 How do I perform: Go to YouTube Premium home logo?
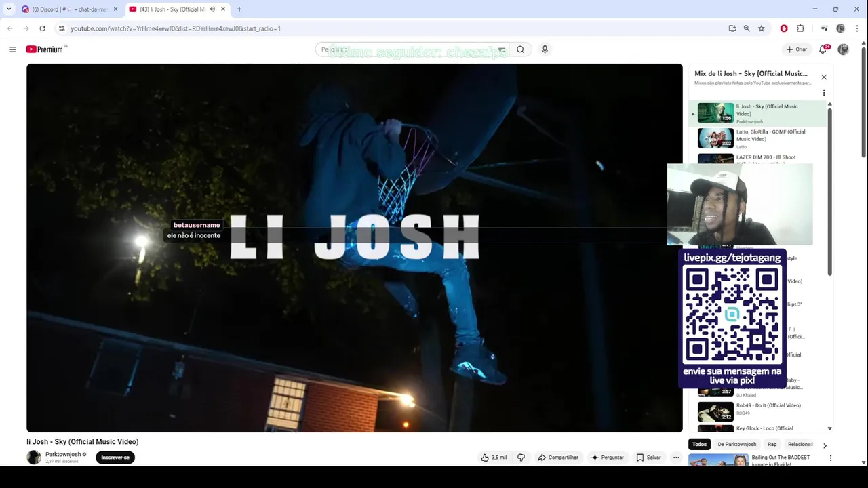click(x=47, y=49)
